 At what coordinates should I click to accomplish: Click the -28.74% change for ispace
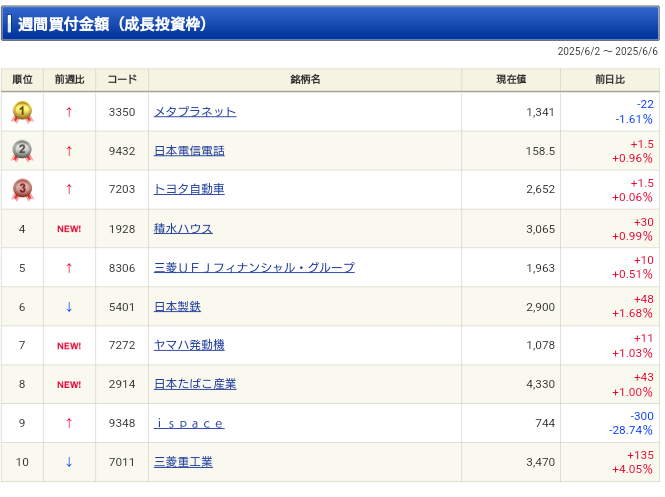point(631,430)
